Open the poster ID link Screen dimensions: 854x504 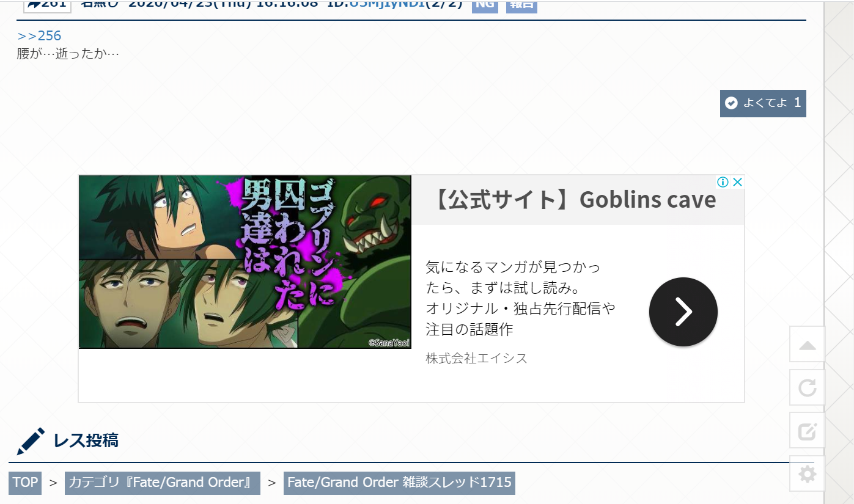pyautogui.click(x=387, y=5)
